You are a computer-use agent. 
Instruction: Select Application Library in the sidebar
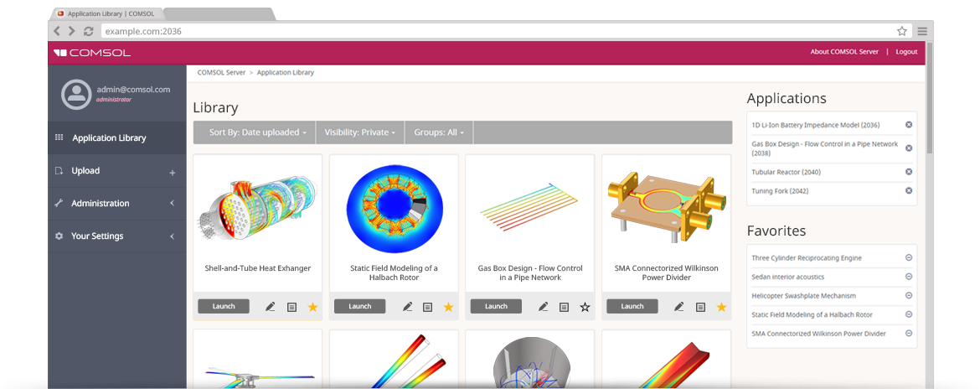tap(117, 138)
